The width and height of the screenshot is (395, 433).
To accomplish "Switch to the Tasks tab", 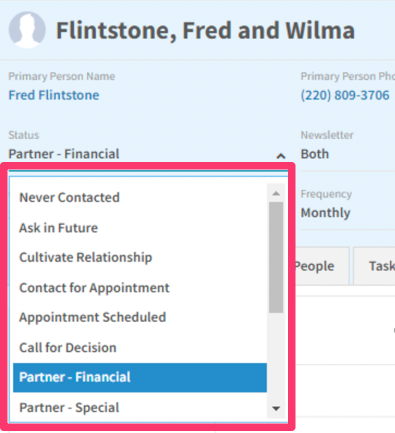I will coord(375,266).
